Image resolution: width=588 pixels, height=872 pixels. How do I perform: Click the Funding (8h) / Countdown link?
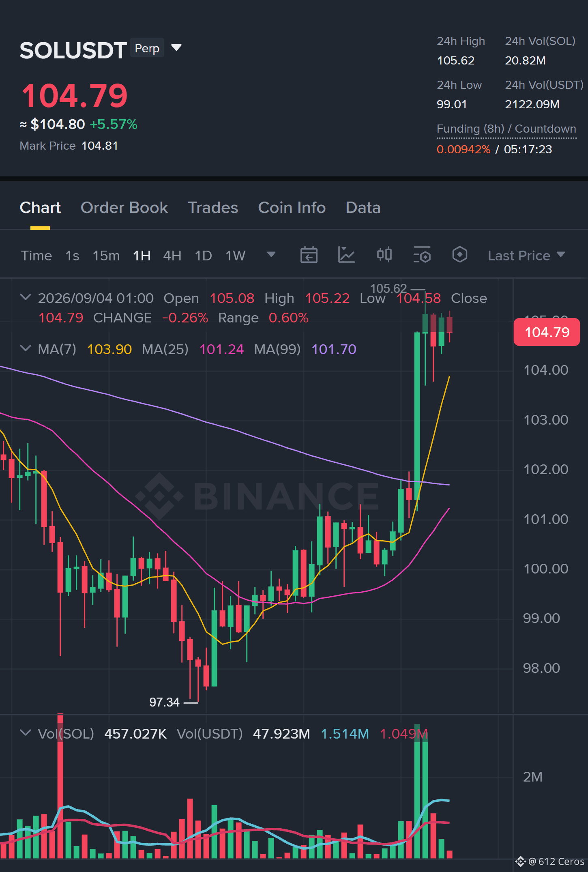tap(506, 129)
